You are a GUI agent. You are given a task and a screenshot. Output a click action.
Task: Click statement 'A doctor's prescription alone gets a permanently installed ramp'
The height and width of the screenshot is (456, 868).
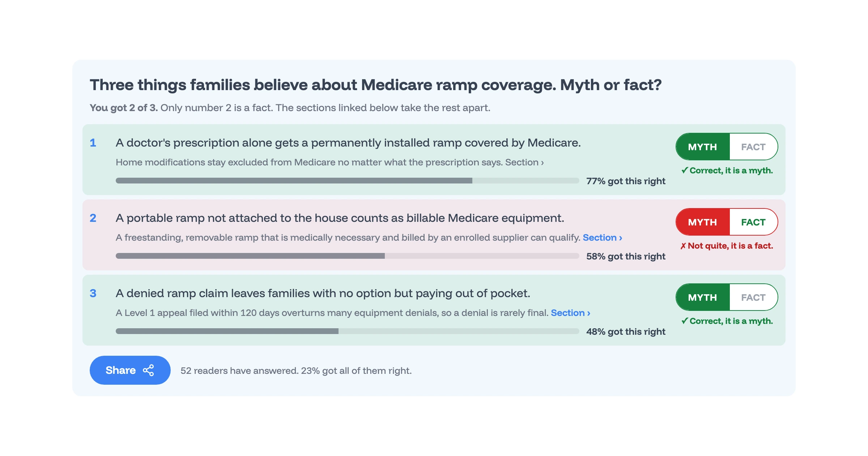point(348,143)
